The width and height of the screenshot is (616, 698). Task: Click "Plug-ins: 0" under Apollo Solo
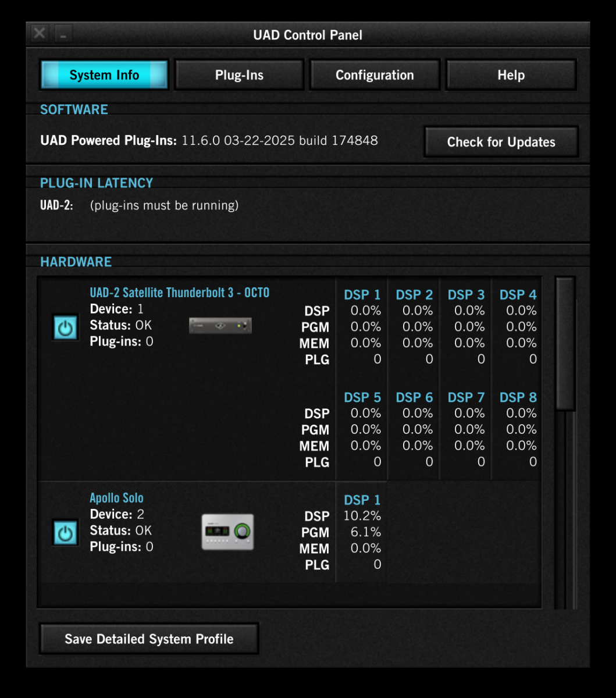(x=122, y=547)
